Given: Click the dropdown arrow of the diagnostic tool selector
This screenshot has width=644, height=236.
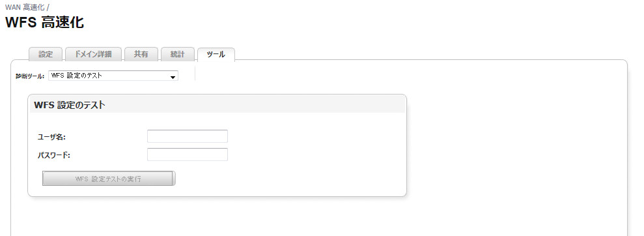Looking at the screenshot, I should pyautogui.click(x=173, y=77).
